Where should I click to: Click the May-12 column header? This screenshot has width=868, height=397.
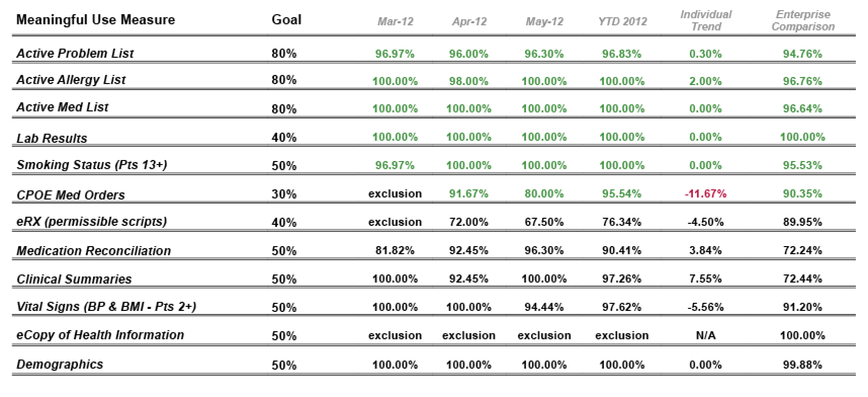544,21
